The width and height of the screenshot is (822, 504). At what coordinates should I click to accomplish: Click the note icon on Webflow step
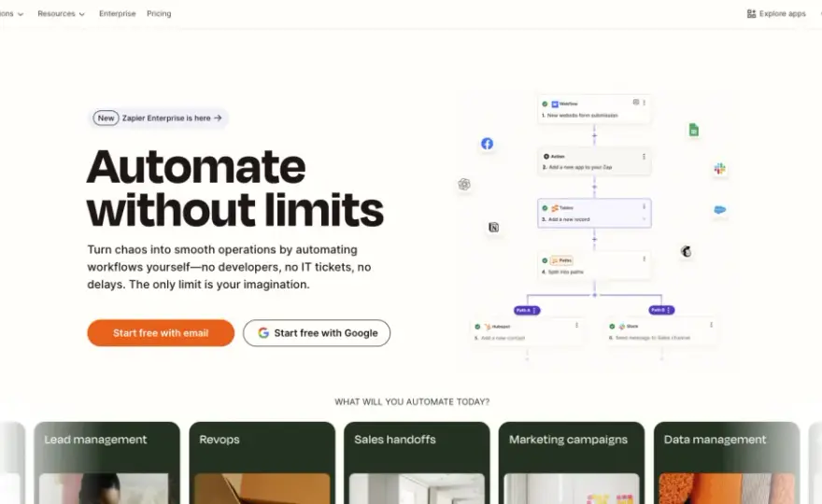pos(636,102)
